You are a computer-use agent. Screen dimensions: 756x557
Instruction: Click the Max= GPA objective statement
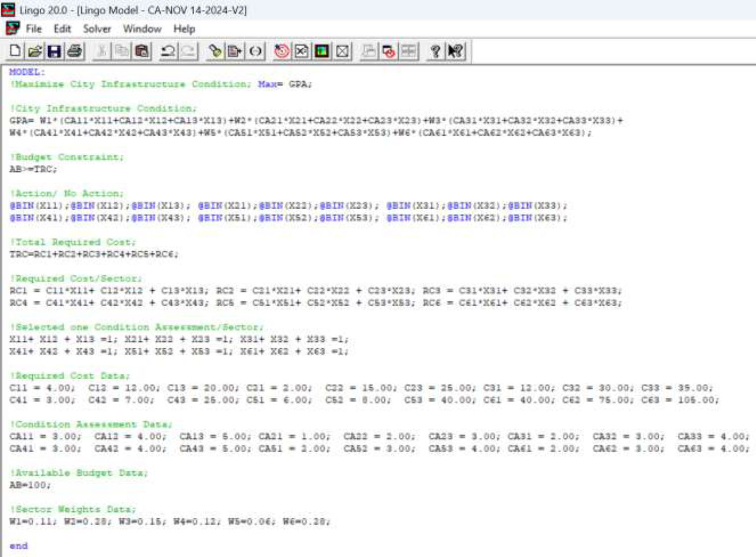point(285,84)
